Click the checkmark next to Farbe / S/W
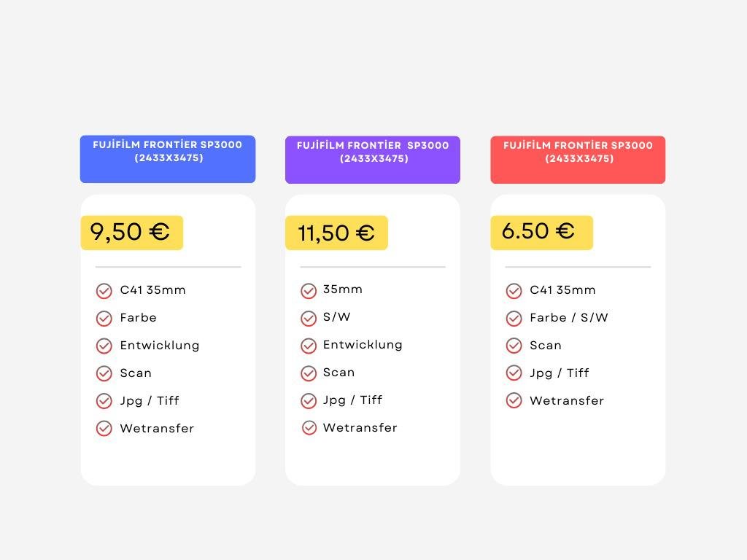 tap(514, 319)
